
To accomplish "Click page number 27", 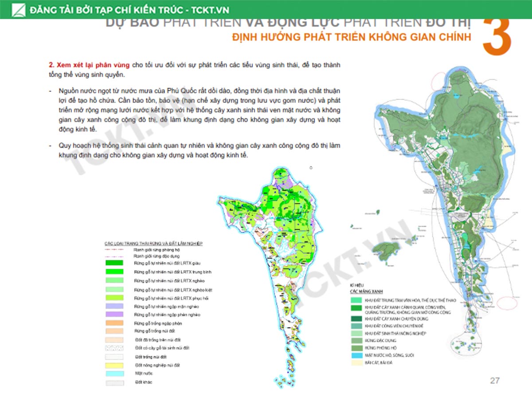I will [x=495, y=380].
